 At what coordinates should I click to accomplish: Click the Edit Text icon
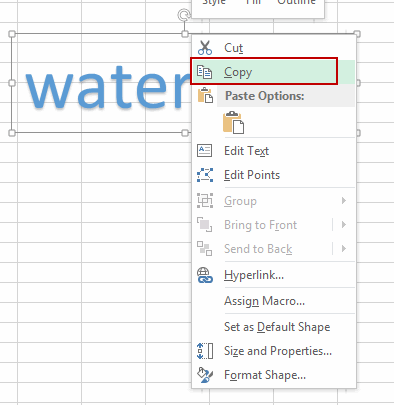point(204,151)
